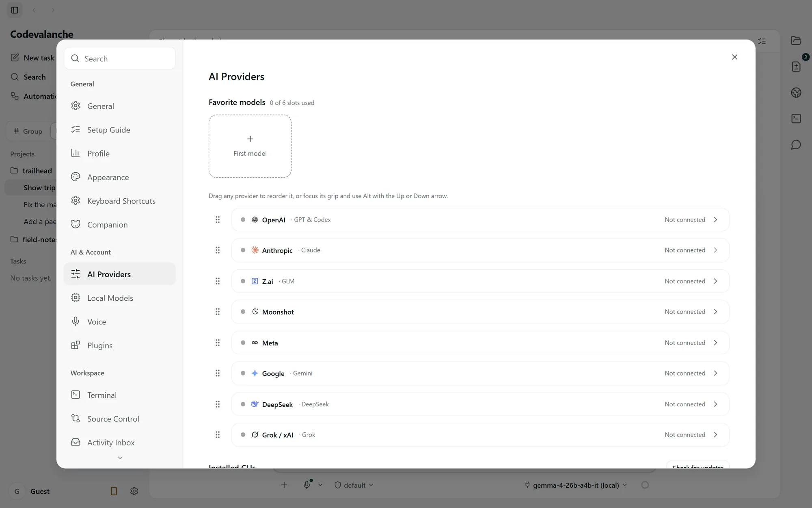Screen dimensions: 812x508
Task: Open the gemma-4-26b-a4b-it model dropdown
Action: click(576, 485)
